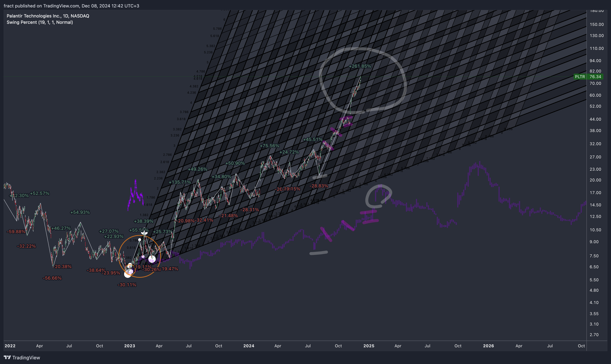
Task: Click the '+46.27%' swing label
Action: [x=61, y=228]
